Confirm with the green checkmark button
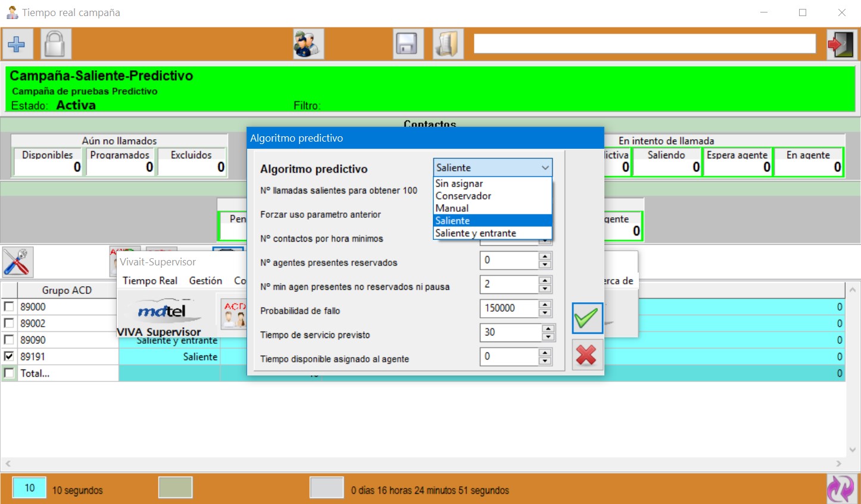 [587, 318]
